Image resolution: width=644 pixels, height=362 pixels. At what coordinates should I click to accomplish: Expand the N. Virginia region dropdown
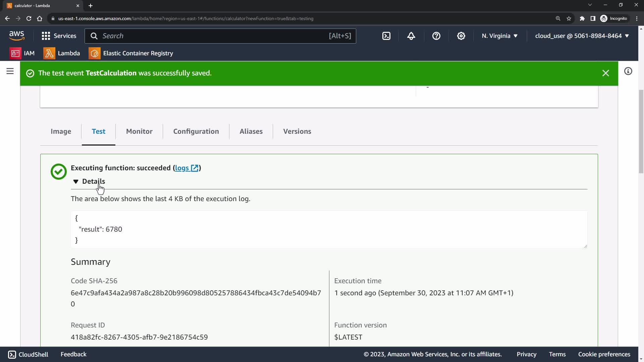499,36
